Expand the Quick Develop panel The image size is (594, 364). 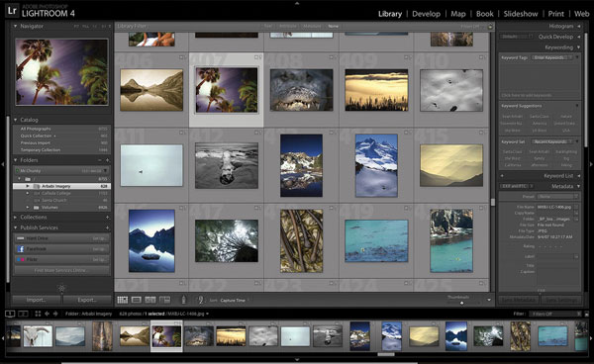click(x=579, y=37)
